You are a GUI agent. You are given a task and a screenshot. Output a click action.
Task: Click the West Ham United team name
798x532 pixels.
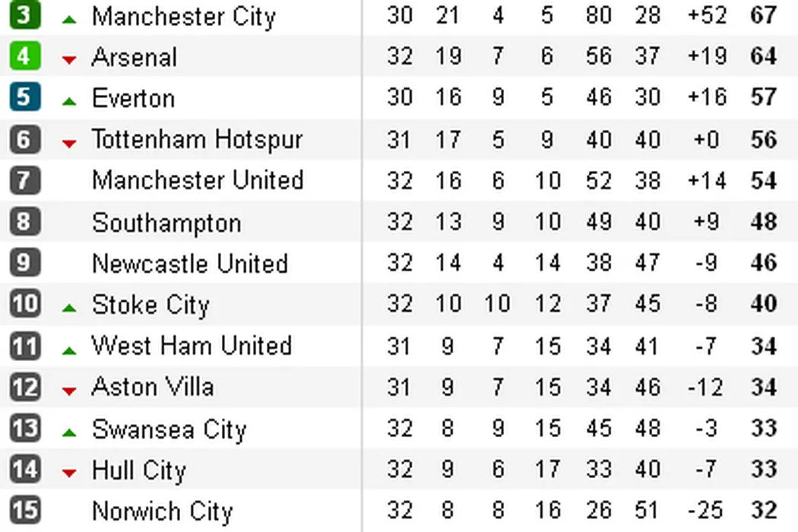pos(192,346)
